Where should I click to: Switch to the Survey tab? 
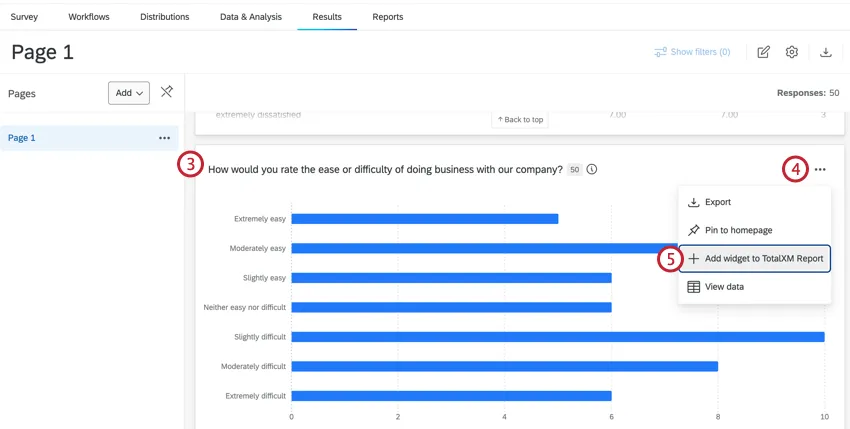pos(24,17)
